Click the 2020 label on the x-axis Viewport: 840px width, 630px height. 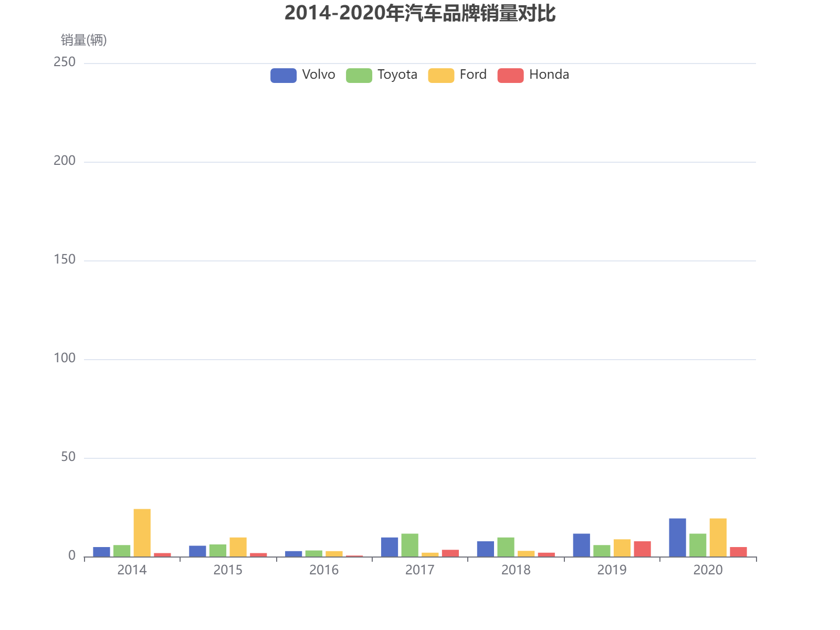pyautogui.click(x=709, y=570)
